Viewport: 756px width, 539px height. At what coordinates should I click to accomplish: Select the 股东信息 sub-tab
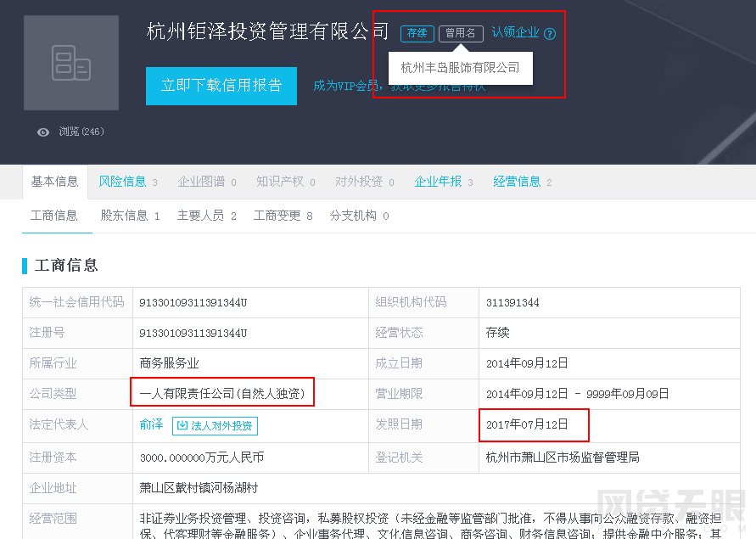coord(125,216)
